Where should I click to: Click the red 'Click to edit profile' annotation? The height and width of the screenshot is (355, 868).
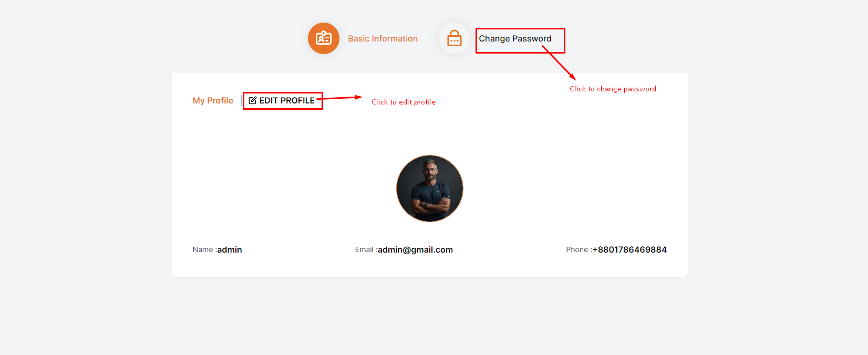[x=403, y=102]
